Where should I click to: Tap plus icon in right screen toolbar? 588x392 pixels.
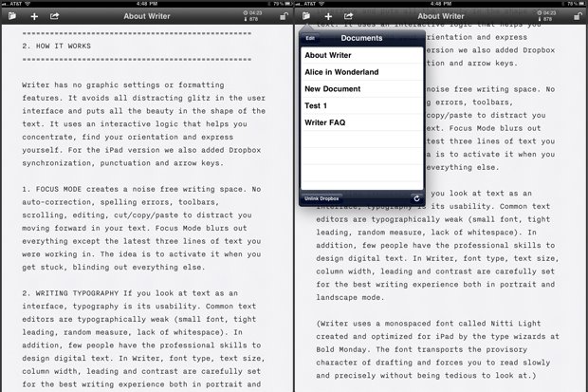[x=328, y=16]
